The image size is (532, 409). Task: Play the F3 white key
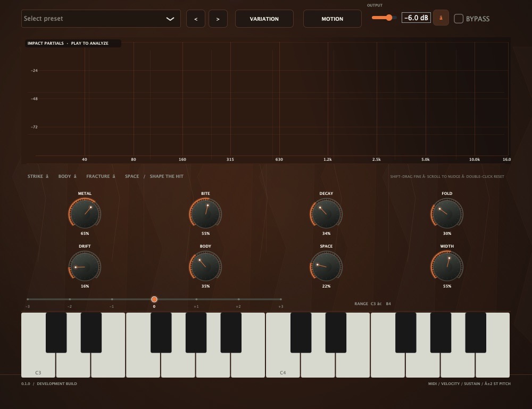[x=143, y=365]
